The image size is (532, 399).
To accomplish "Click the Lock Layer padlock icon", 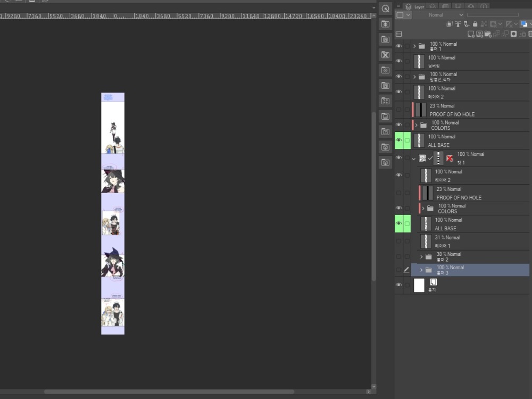I will pos(475,24).
